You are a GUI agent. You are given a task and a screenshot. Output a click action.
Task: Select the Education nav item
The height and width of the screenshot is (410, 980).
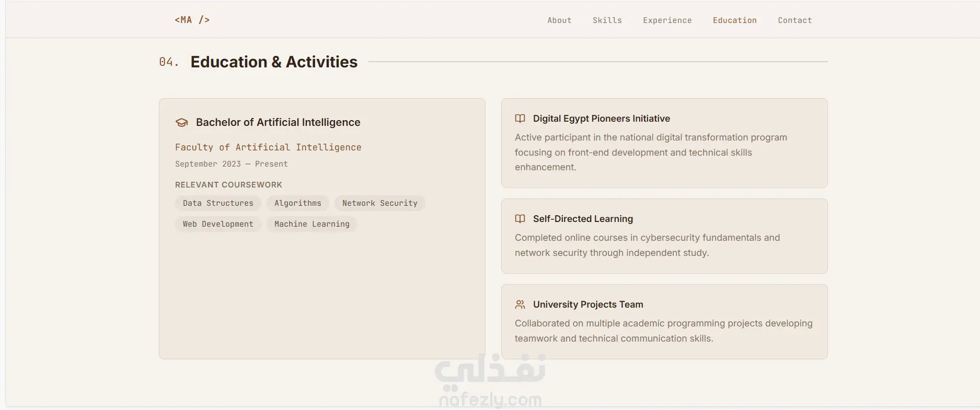coord(734,20)
